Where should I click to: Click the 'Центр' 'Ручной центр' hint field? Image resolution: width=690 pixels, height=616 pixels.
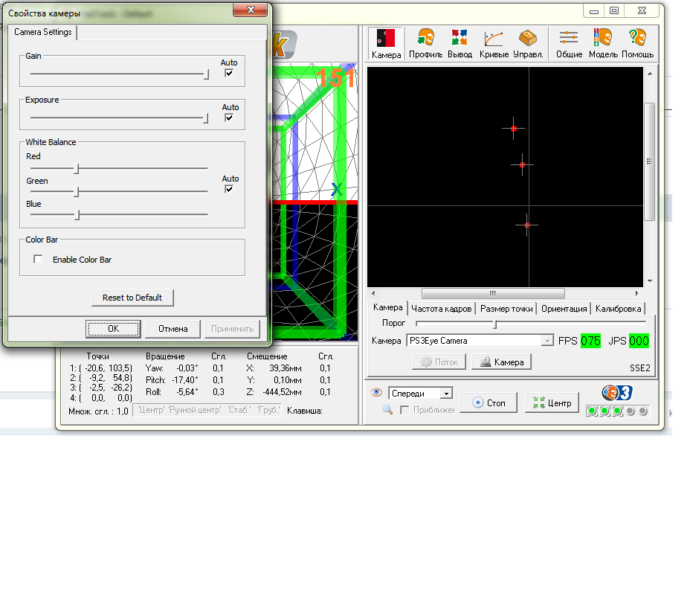[207, 411]
